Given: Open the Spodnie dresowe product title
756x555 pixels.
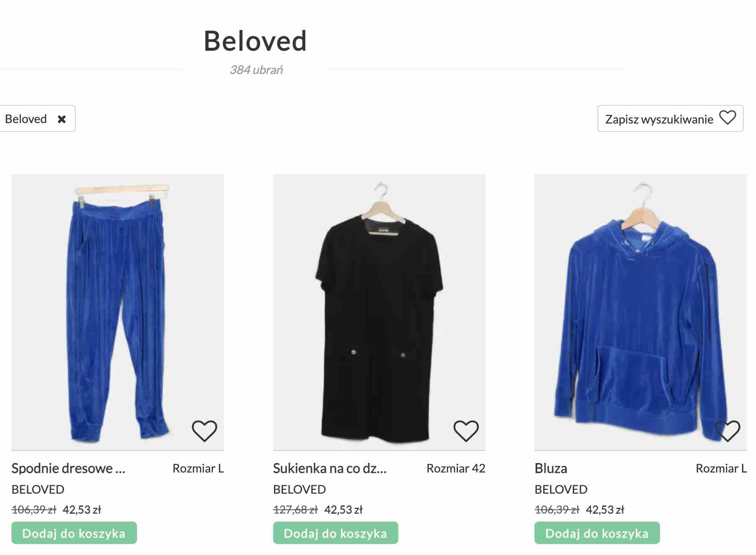Looking at the screenshot, I should pyautogui.click(x=68, y=468).
